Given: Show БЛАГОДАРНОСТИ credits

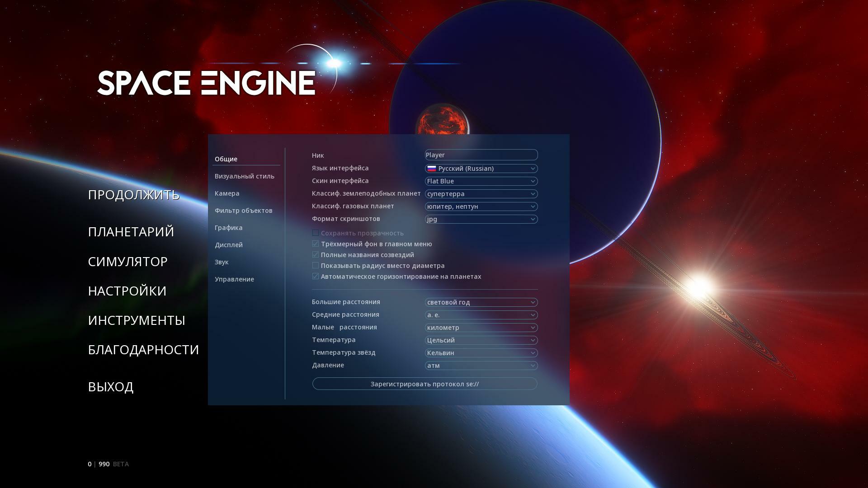Looking at the screenshot, I should click(x=143, y=350).
